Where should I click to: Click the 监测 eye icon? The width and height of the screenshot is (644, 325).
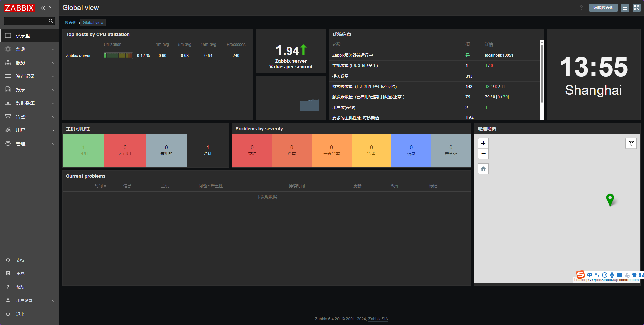click(x=8, y=49)
